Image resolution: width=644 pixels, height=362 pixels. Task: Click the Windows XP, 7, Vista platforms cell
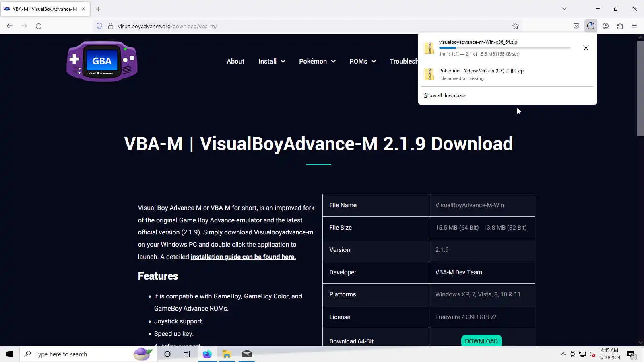coord(482,294)
